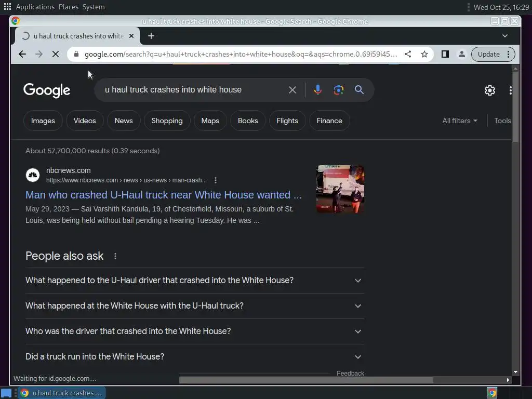Viewport: 532px width, 399px height.
Task: Close the 'u haul truck crashes' tab
Action: pyautogui.click(x=131, y=36)
